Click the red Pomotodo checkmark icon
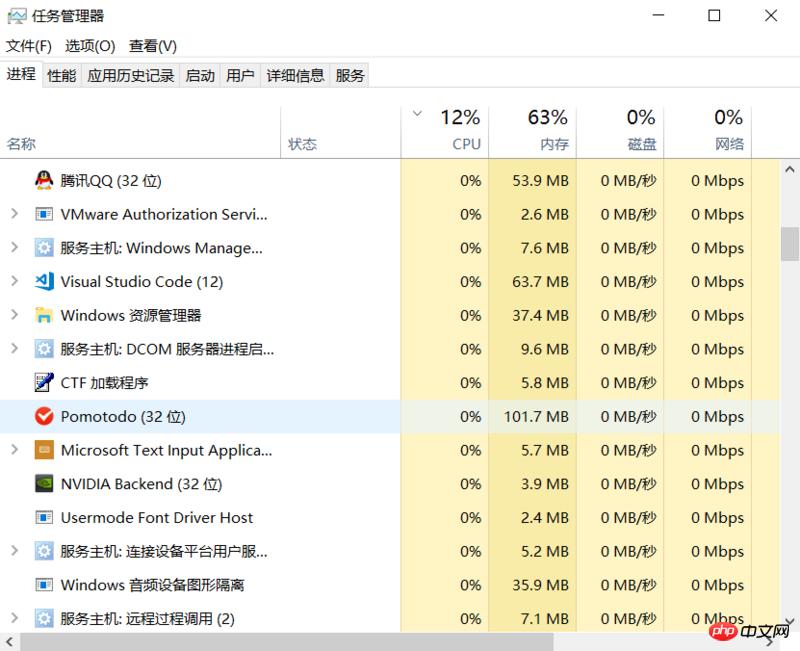Screen dimensions: 800x651 tap(44, 417)
